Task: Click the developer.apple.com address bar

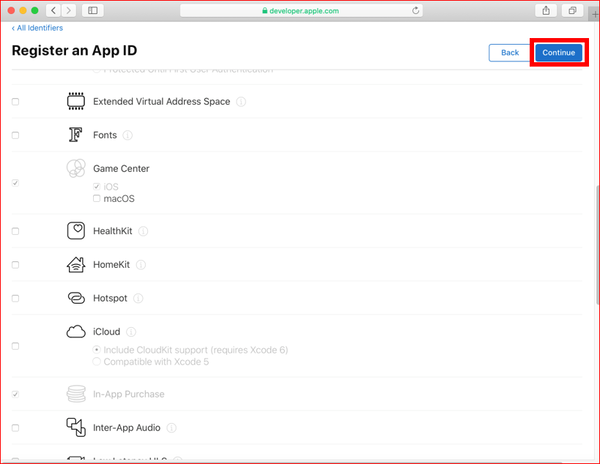Action: [301, 11]
